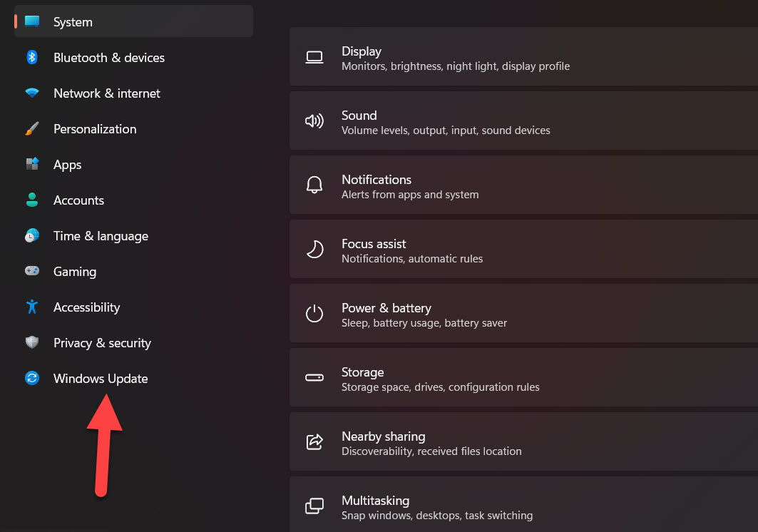The height and width of the screenshot is (532, 758).
Task: Open Accessibility settings from sidebar
Action: tap(86, 307)
